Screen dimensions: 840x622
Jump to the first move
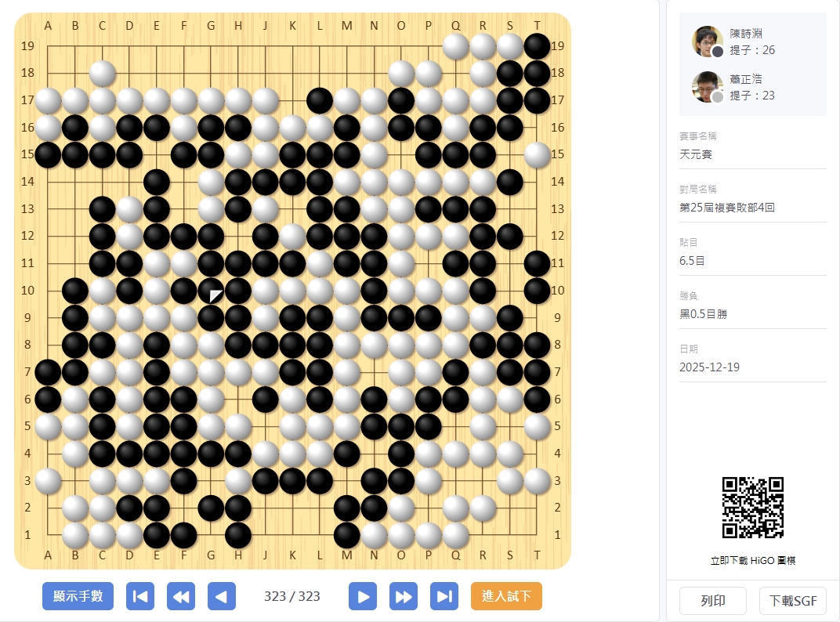[x=140, y=596]
